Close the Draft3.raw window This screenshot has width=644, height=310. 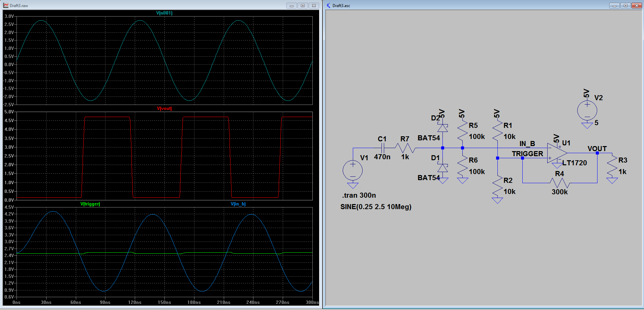(314, 5)
